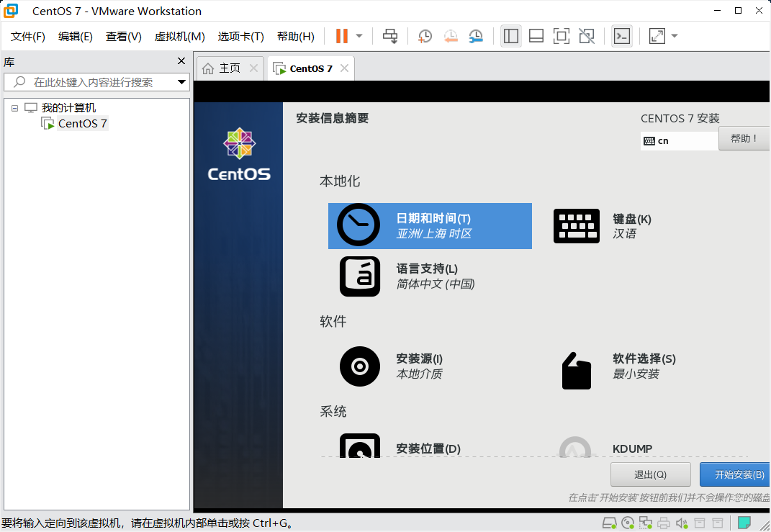
Task: Open 键盘(K) keyboard icon
Action: click(x=577, y=226)
